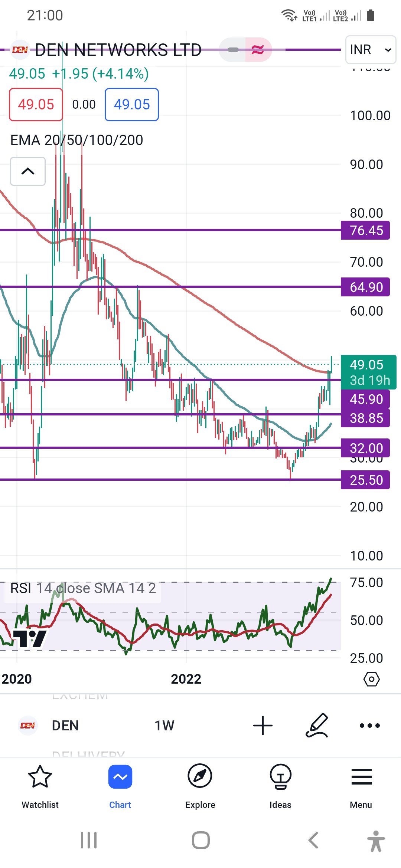
Task: Tap the DEN logo beside the symbol name
Action: 20,50
